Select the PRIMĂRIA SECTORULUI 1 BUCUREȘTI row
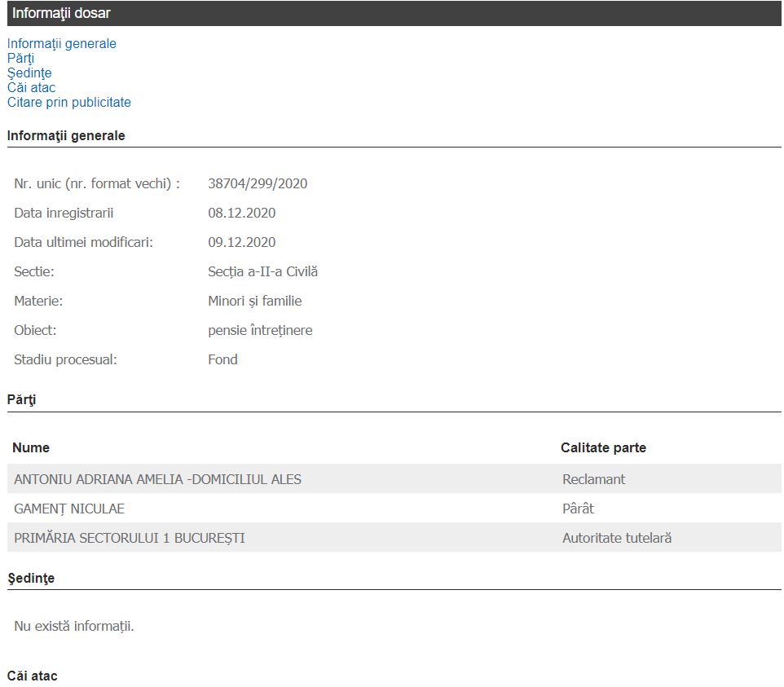This screenshot has height=687, width=784. [x=130, y=539]
